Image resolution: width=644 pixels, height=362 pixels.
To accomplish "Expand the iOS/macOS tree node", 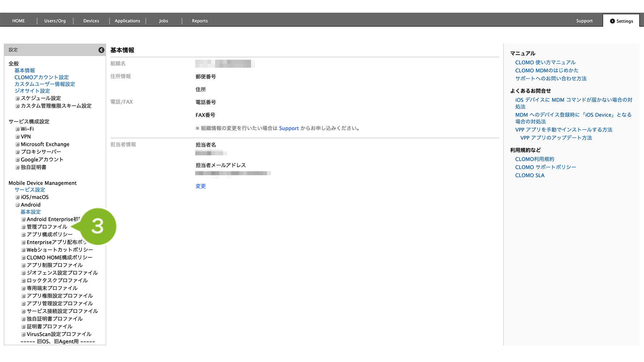I will tap(17, 197).
